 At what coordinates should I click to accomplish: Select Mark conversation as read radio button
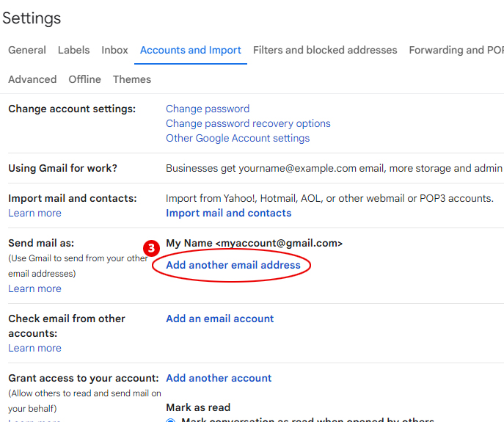(x=170, y=420)
